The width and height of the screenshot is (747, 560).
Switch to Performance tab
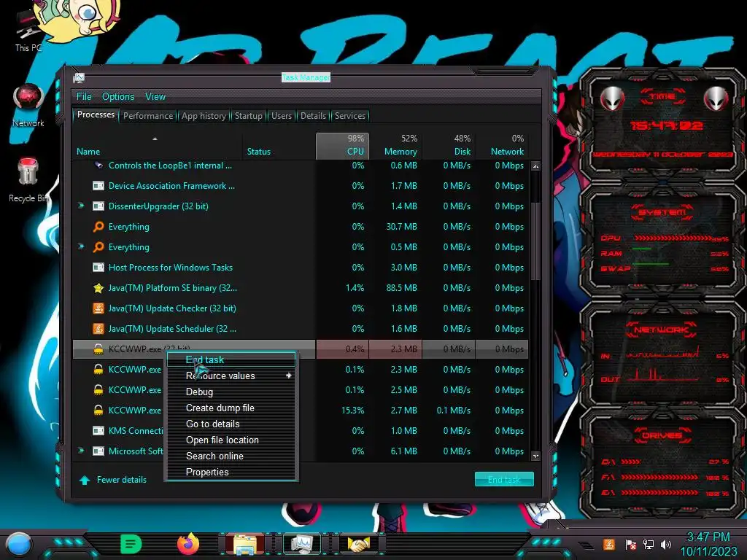tap(148, 116)
